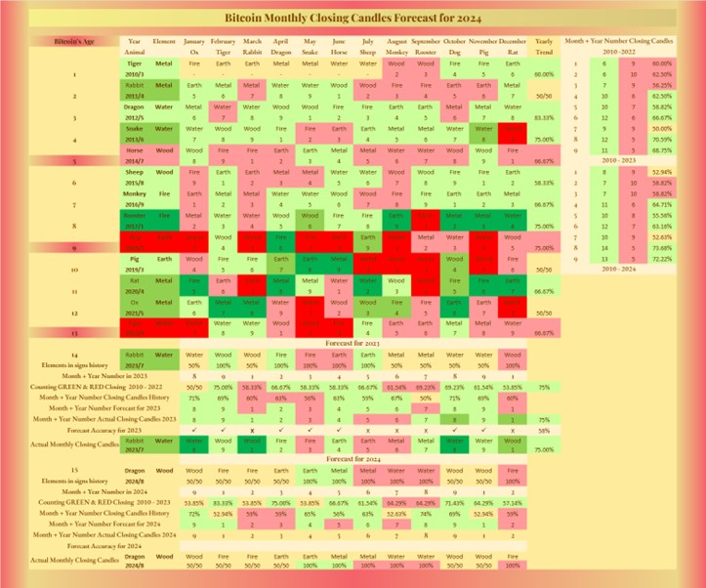Click the October month header
Image resolution: width=706 pixels, height=588 pixels.
pos(454,41)
